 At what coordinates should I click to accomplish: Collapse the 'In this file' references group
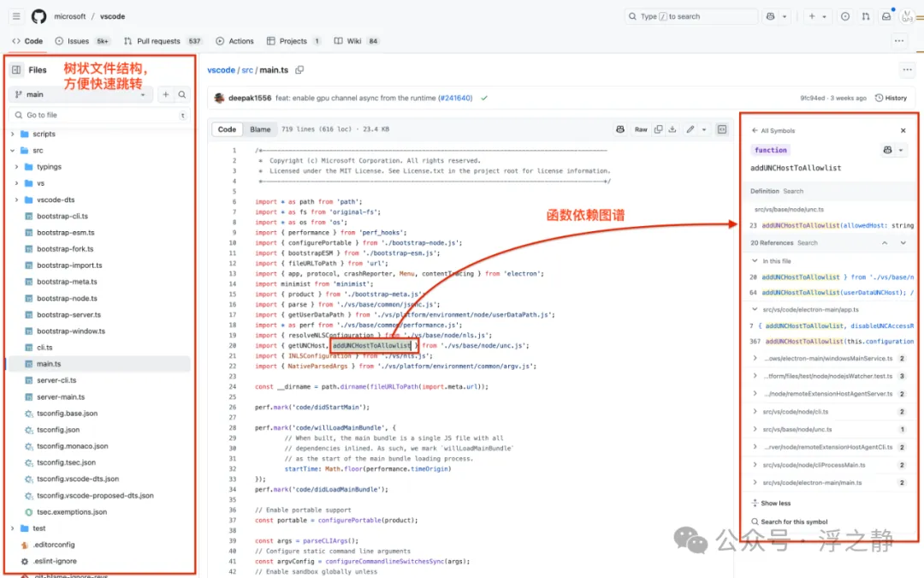pyautogui.click(x=755, y=260)
